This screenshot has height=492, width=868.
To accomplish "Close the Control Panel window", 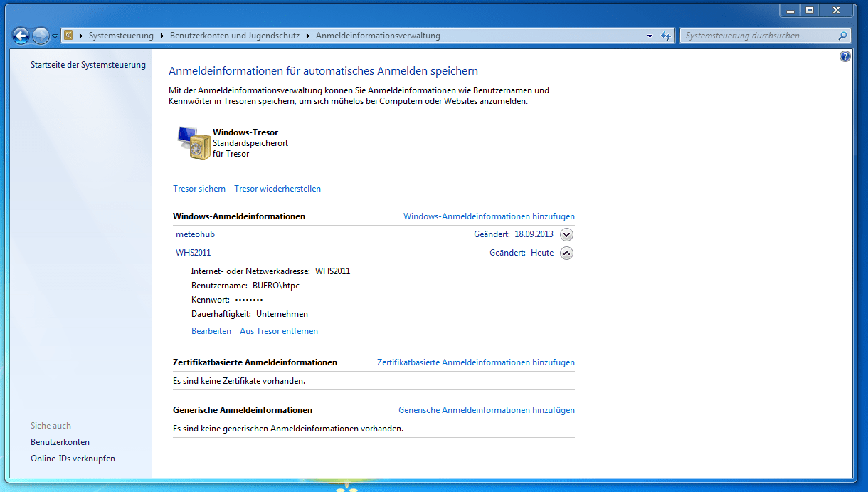I will click(x=837, y=10).
